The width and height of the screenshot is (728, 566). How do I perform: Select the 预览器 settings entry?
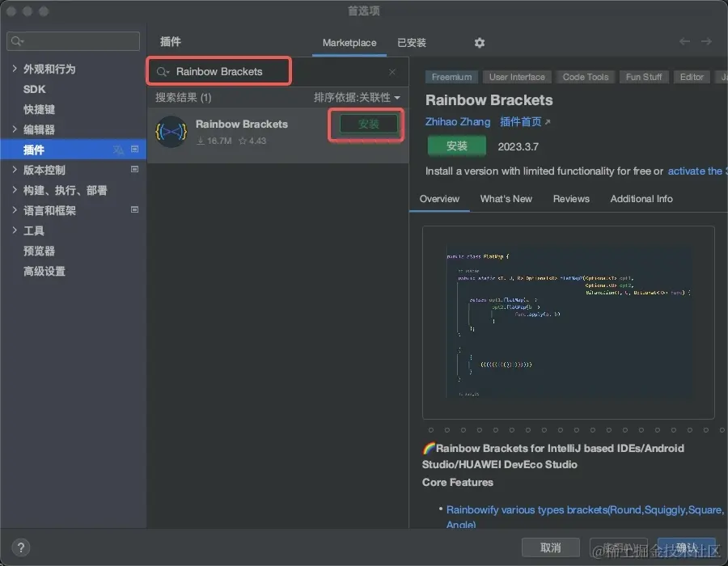pyautogui.click(x=40, y=251)
